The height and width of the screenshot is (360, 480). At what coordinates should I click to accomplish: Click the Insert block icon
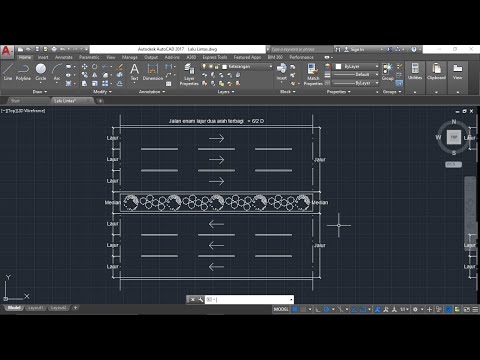pyautogui.click(x=282, y=72)
